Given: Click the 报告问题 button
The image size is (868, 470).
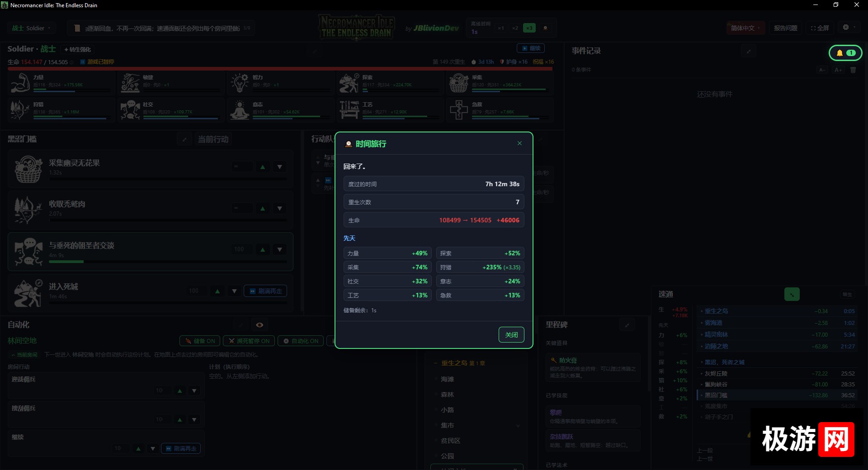Looking at the screenshot, I should (x=785, y=28).
